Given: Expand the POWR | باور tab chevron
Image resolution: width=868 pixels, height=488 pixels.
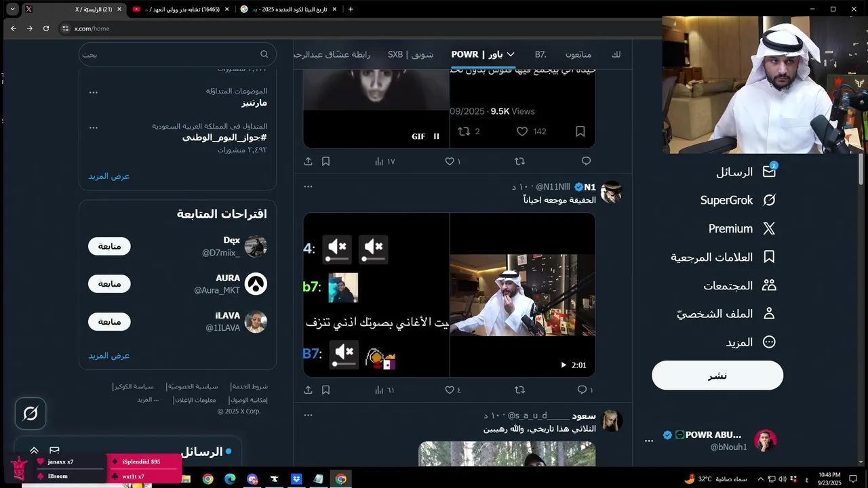Looking at the screenshot, I should (511, 54).
